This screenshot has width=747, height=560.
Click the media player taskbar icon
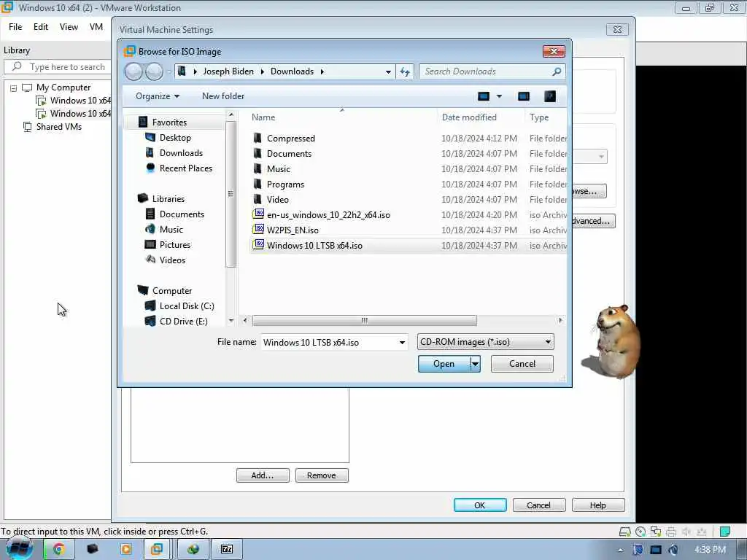coord(126,549)
